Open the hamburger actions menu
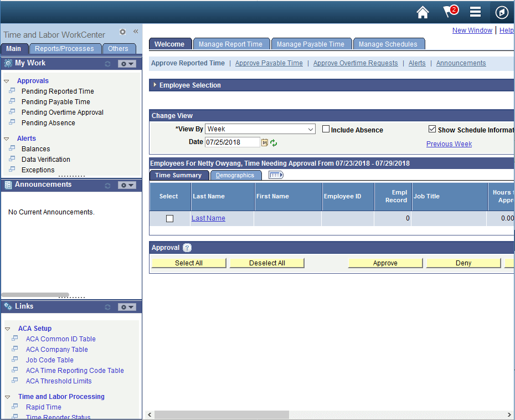Screen dimensions: 515x420 coord(475,12)
